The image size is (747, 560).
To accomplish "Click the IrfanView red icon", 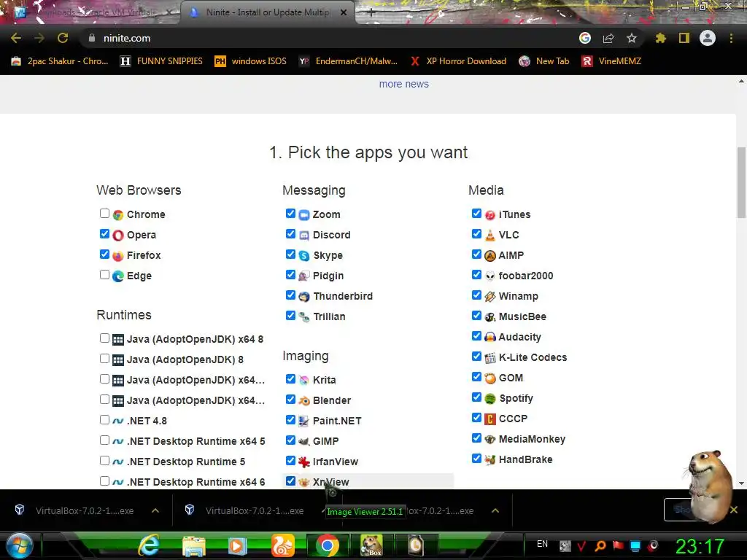I will point(304,462).
